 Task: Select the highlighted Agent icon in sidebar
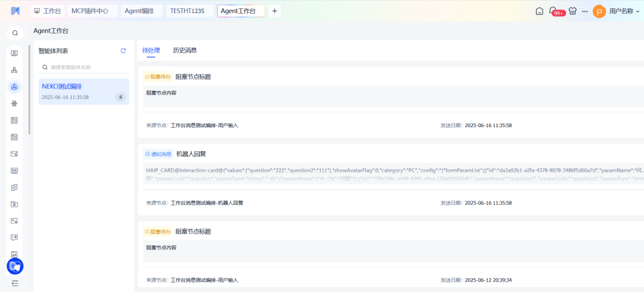[x=15, y=87]
